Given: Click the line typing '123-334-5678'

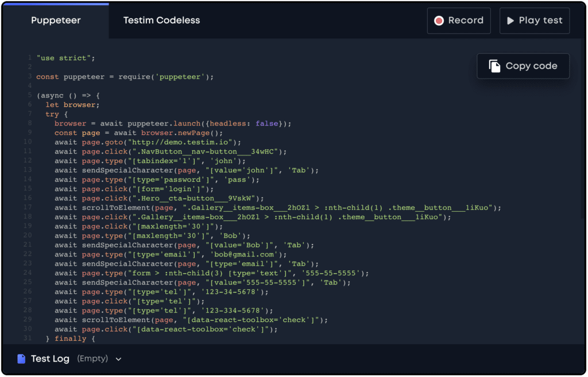Looking at the screenshot, I should pos(164,311).
